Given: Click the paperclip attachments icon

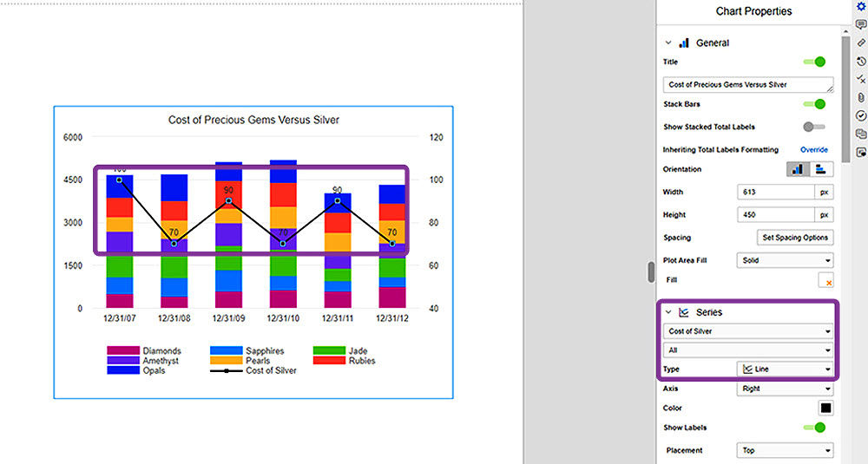Looking at the screenshot, I should pyautogui.click(x=861, y=97).
